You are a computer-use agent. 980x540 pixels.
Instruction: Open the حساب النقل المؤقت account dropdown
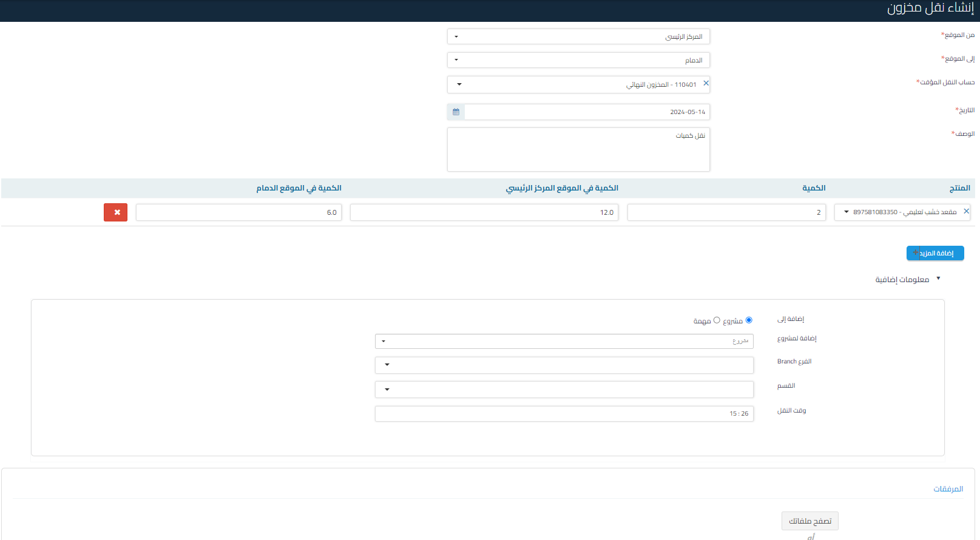click(x=578, y=84)
